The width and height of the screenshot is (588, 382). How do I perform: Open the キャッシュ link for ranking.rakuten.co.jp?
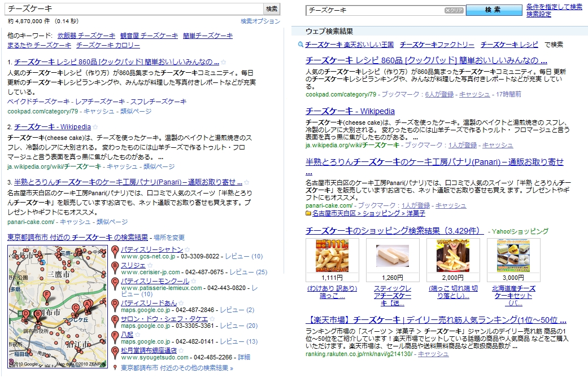tap(433, 354)
